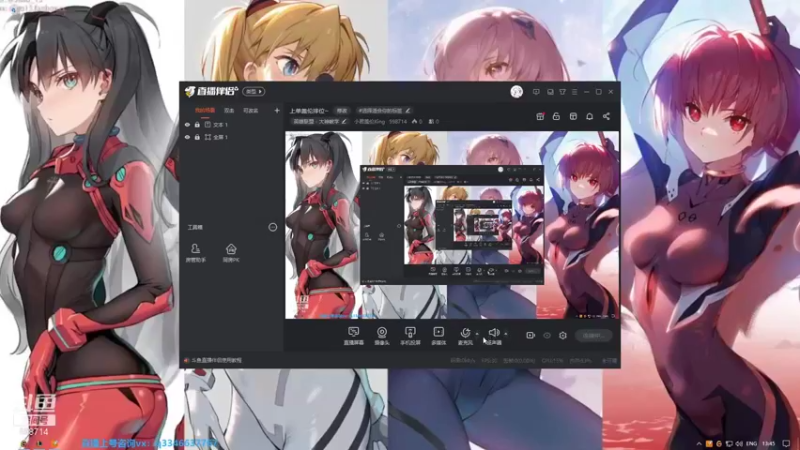Click the room number 998714
This screenshot has width=800, height=450.
coord(398,121)
